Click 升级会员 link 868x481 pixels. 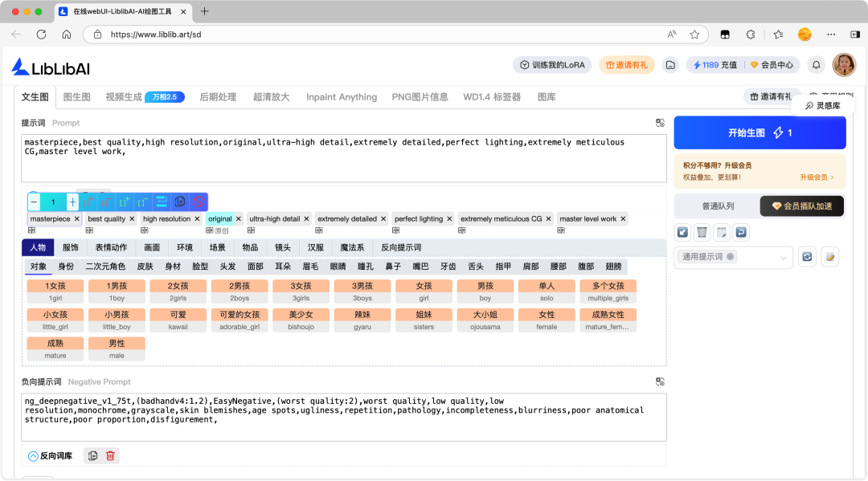(x=817, y=177)
